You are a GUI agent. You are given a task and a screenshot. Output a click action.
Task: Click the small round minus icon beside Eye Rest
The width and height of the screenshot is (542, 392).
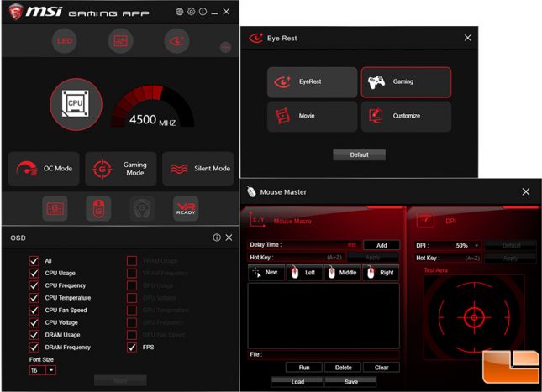pyautogui.click(x=226, y=47)
